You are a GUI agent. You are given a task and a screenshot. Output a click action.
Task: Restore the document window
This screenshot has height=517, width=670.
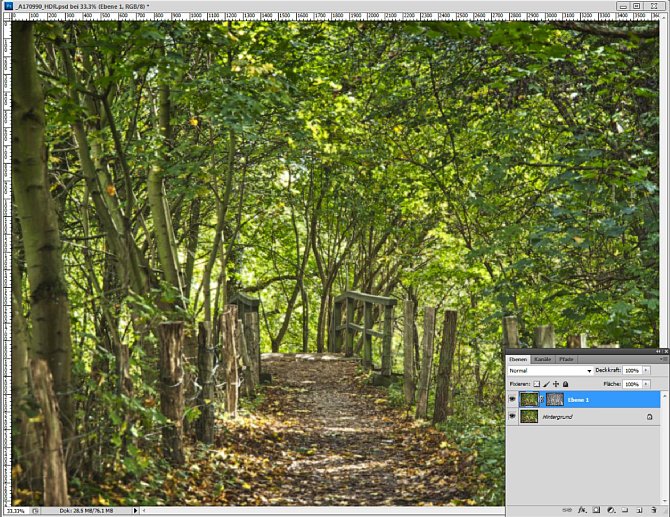tap(637, 6)
